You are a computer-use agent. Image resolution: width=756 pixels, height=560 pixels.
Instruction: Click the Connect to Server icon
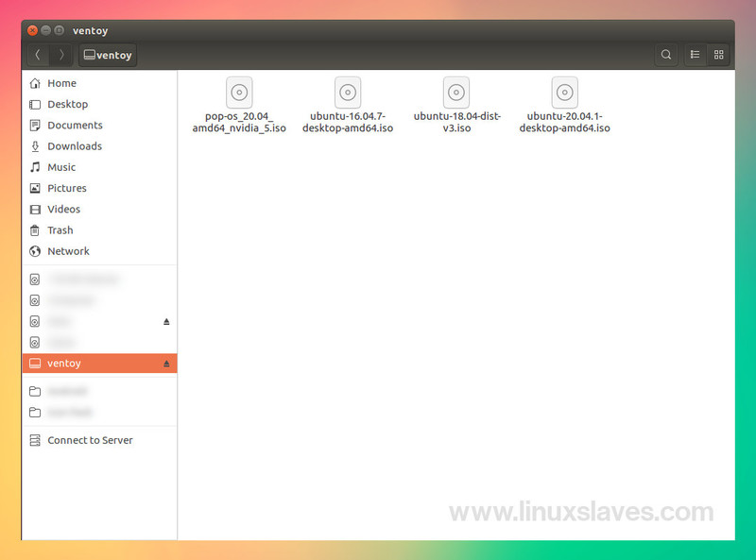click(x=35, y=440)
